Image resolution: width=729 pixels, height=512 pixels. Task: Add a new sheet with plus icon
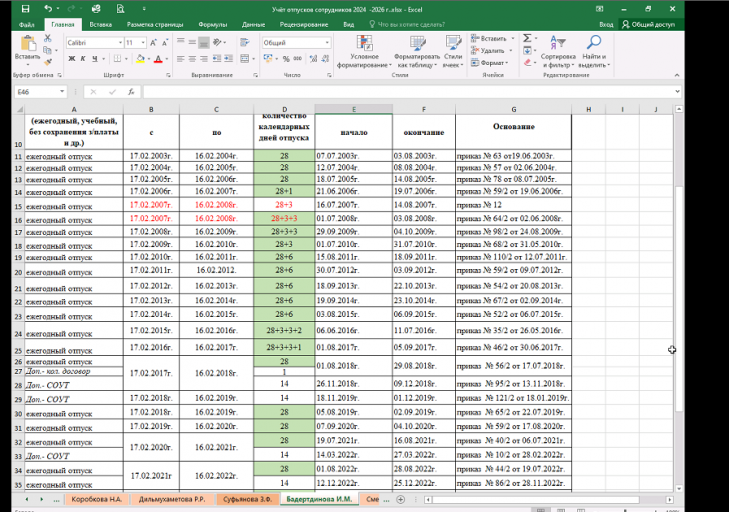[x=400, y=499]
